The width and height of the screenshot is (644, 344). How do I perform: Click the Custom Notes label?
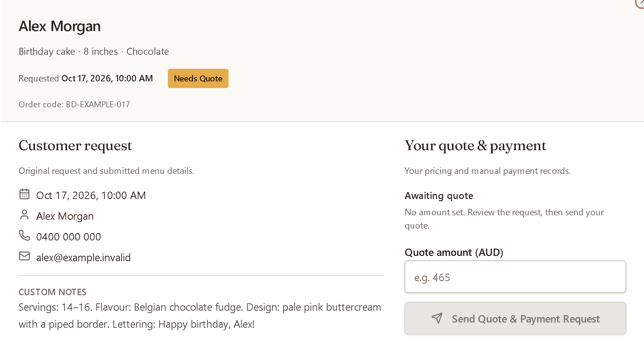52,292
